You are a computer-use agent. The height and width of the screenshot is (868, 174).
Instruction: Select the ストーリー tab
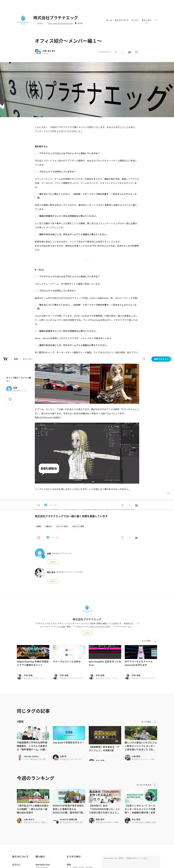click(x=147, y=20)
